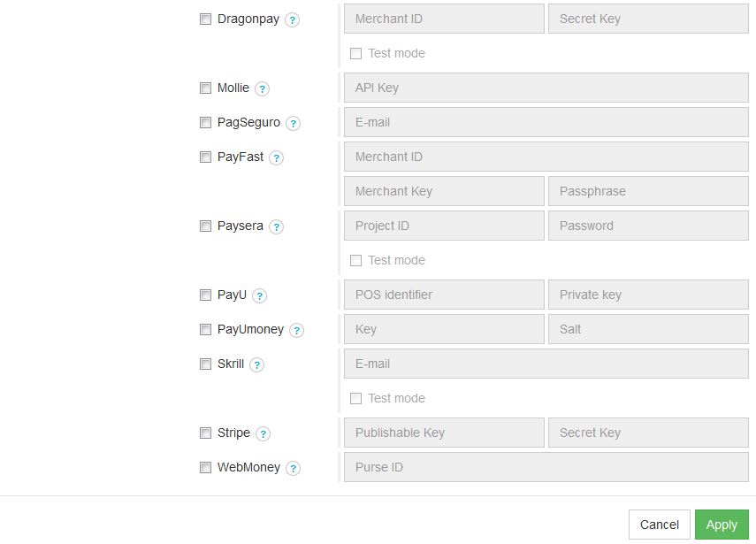
Task: Show the WebMoney help tooltip icon
Action: [x=294, y=468]
